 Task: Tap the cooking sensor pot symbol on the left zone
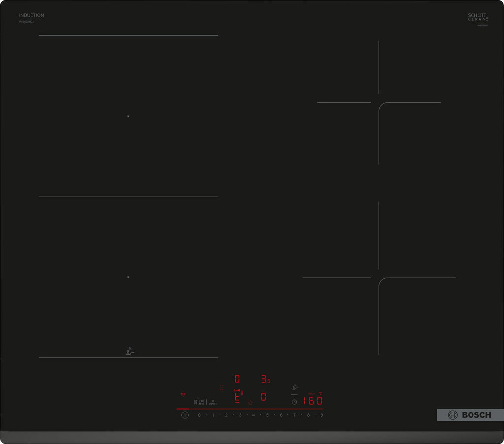click(129, 351)
